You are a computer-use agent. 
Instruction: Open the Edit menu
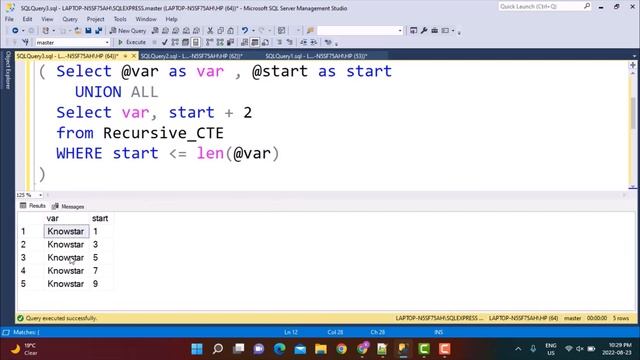[27, 19]
